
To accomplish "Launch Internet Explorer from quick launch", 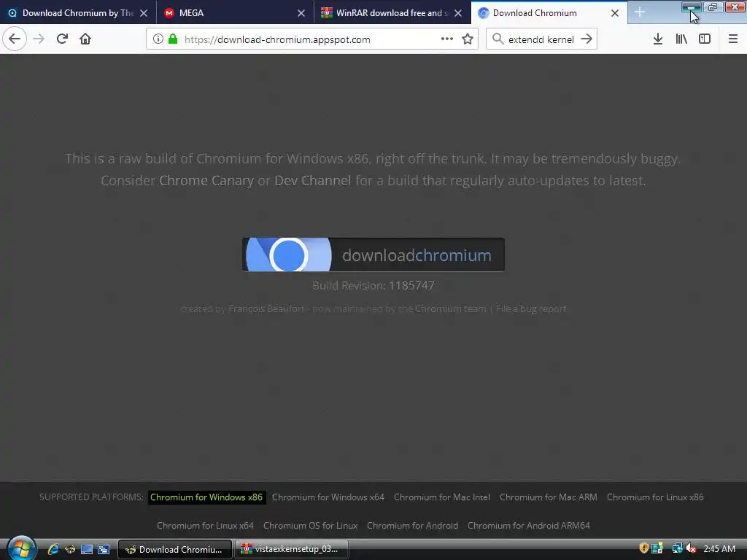I will [53, 549].
